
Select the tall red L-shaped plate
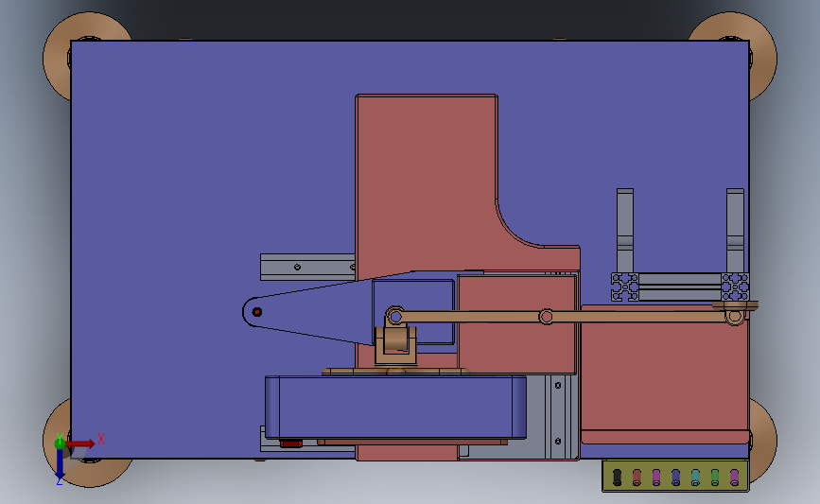click(x=427, y=183)
